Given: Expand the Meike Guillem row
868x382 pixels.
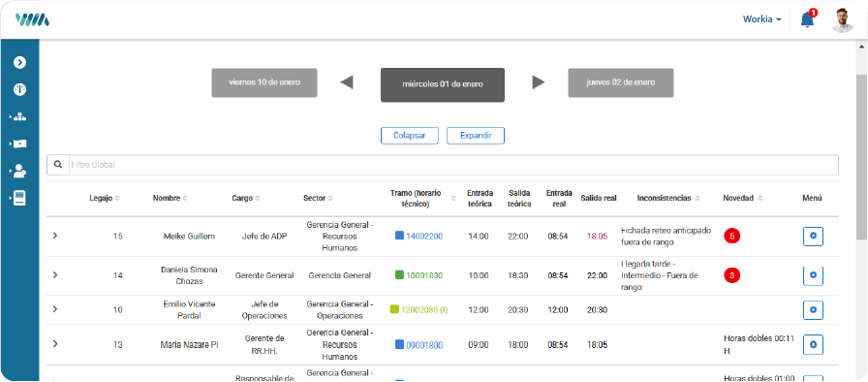Looking at the screenshot, I should coord(55,236).
